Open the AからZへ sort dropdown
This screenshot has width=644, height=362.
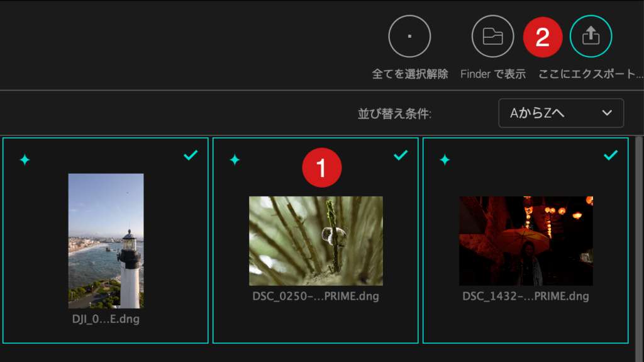click(561, 113)
